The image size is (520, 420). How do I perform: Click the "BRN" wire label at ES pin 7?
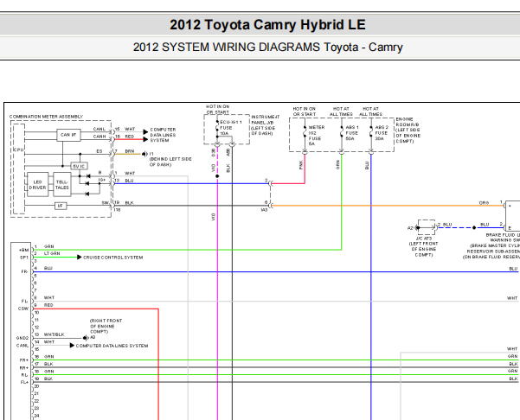point(130,151)
